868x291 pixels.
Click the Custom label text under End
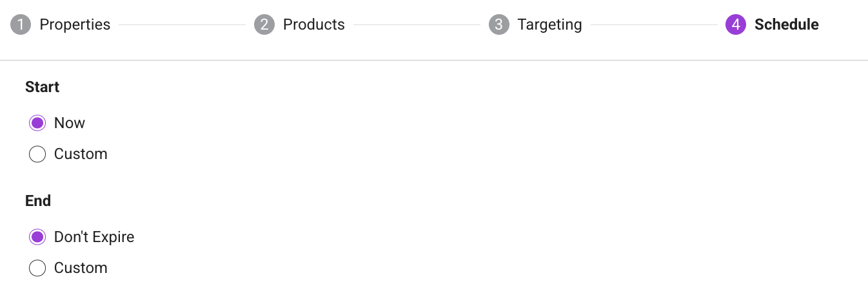point(81,268)
